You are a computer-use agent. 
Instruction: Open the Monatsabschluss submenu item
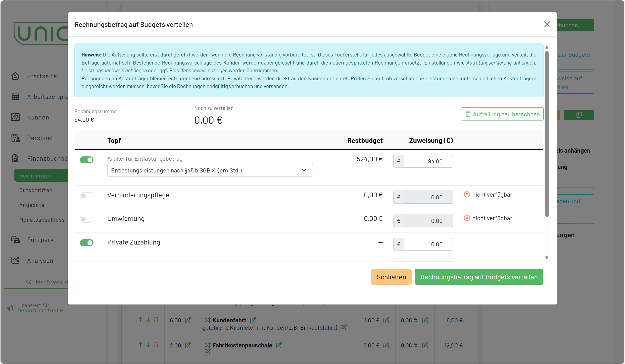[42, 220]
